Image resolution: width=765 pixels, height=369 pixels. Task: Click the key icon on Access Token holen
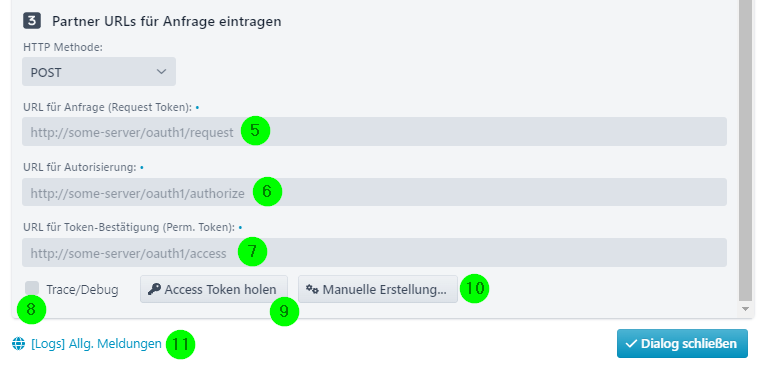coord(155,289)
